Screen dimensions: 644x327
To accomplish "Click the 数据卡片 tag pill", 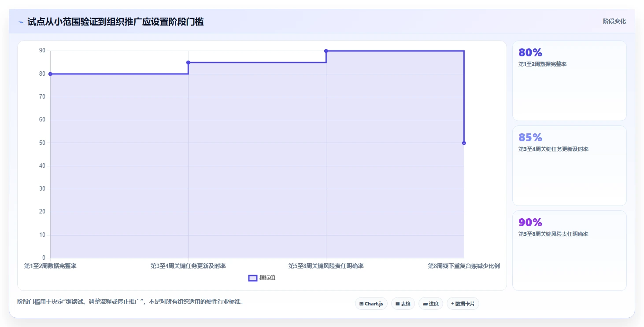I will click(463, 304).
